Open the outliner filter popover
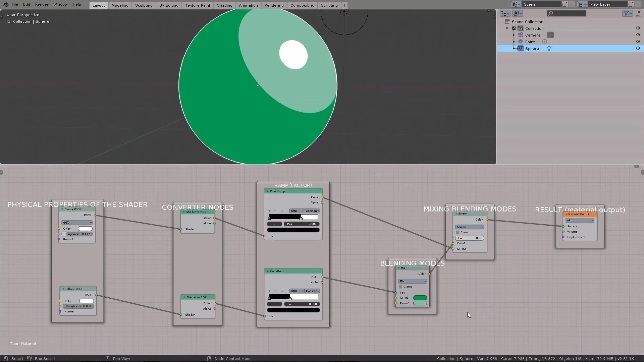 pyautogui.click(x=627, y=13)
